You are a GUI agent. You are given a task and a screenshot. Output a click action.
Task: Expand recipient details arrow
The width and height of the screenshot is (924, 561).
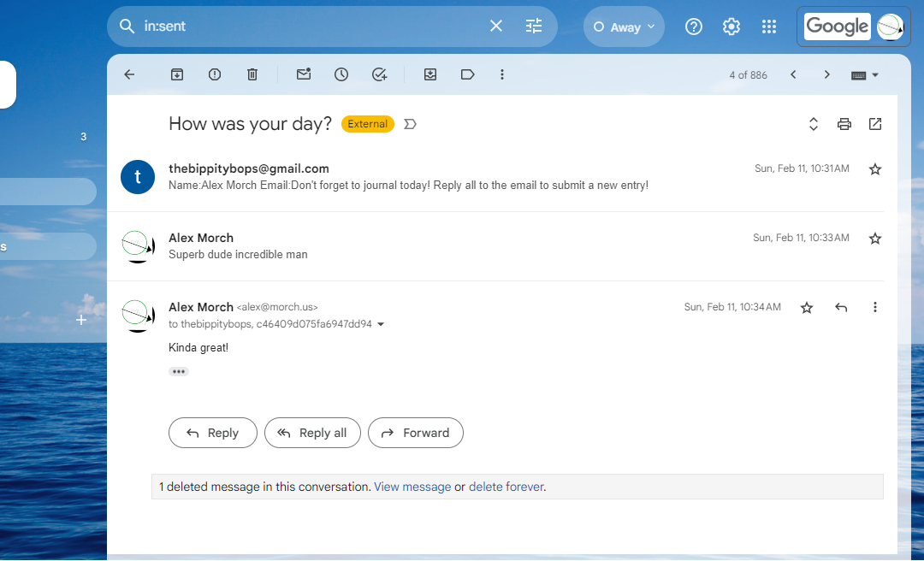(x=381, y=325)
